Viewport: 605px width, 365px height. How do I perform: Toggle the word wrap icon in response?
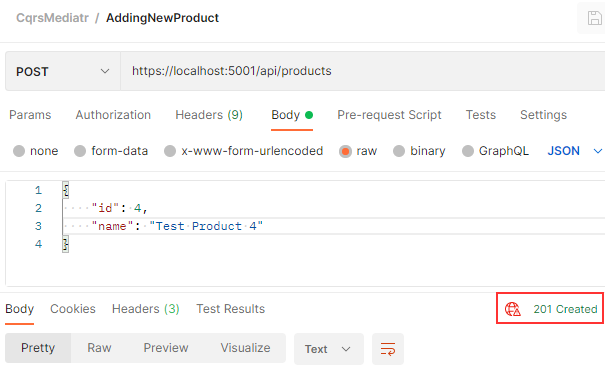pyautogui.click(x=388, y=348)
